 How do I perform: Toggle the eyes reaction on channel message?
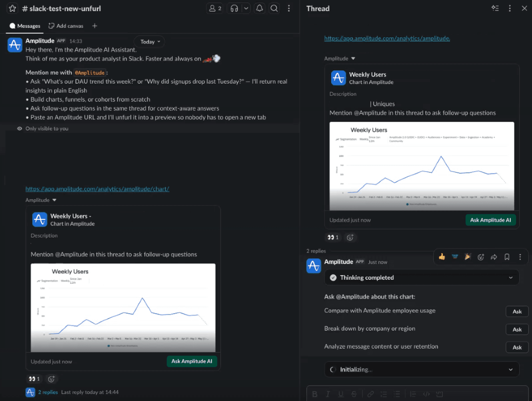point(34,379)
